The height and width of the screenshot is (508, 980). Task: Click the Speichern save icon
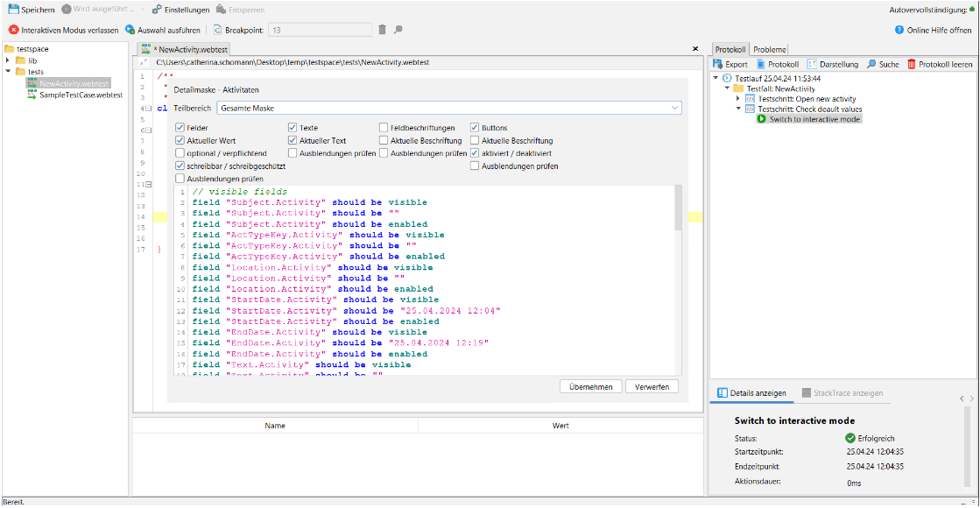[14, 10]
